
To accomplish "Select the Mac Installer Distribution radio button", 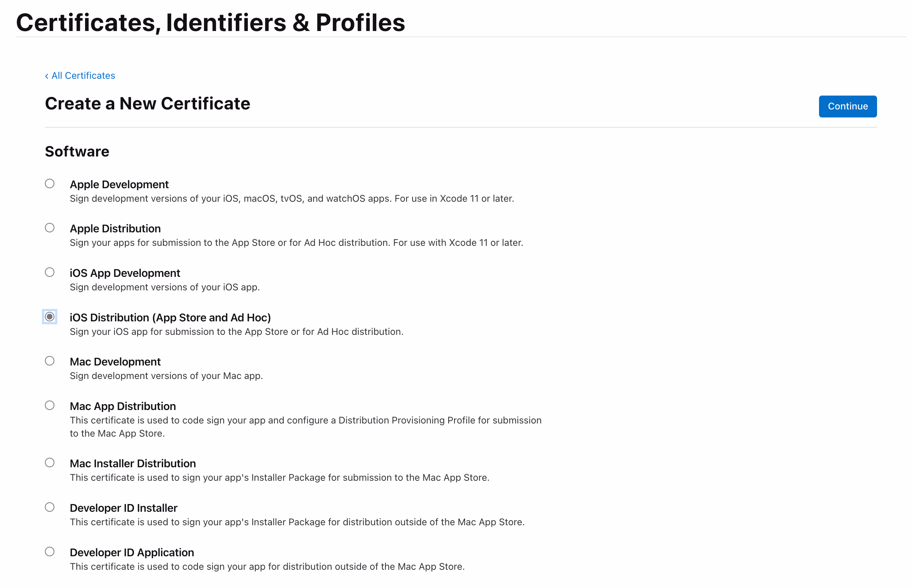I will (50, 463).
